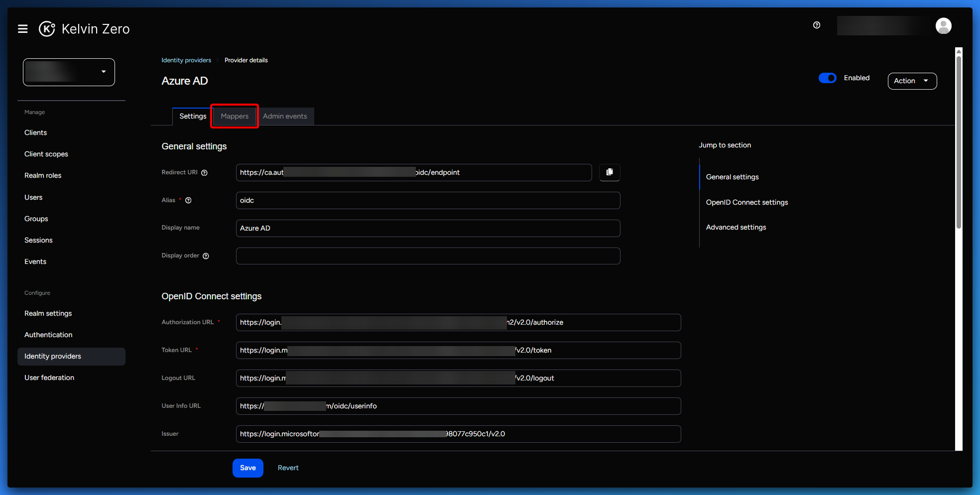
Task: Show help for Alias field
Action: pyautogui.click(x=188, y=200)
